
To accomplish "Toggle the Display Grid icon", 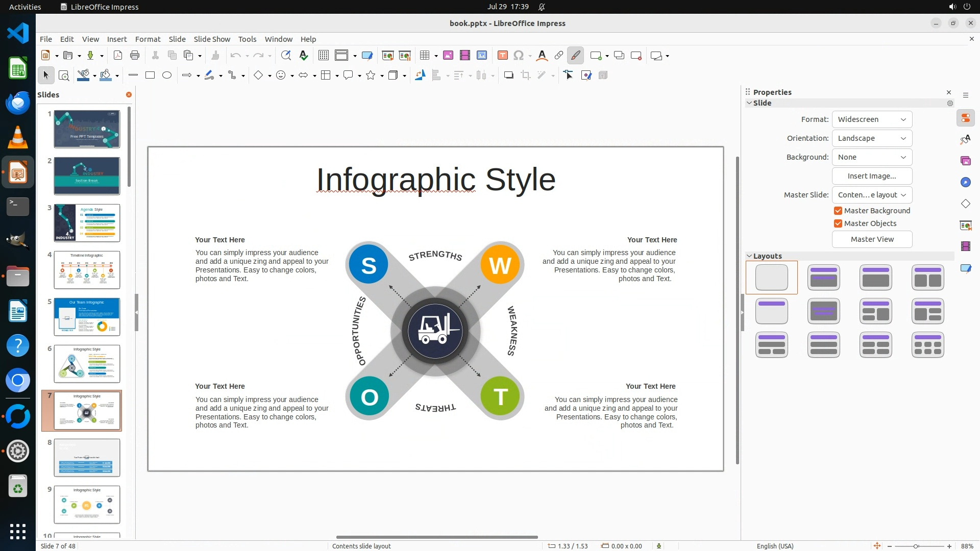I will 324,56.
